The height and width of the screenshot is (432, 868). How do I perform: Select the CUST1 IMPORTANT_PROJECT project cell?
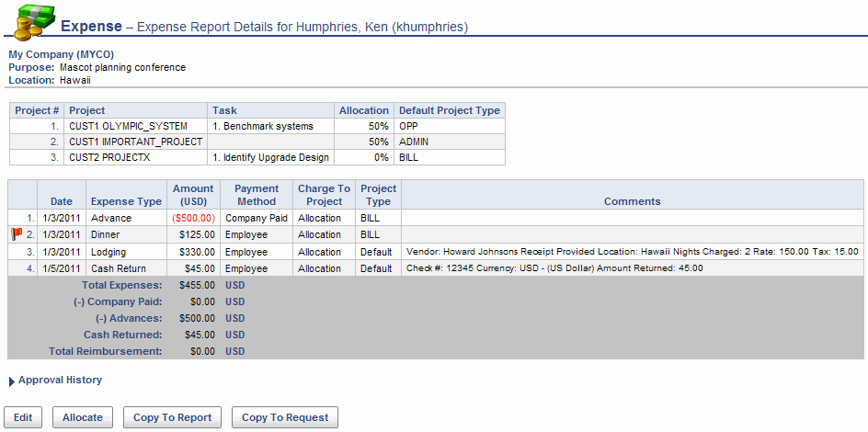[136, 142]
